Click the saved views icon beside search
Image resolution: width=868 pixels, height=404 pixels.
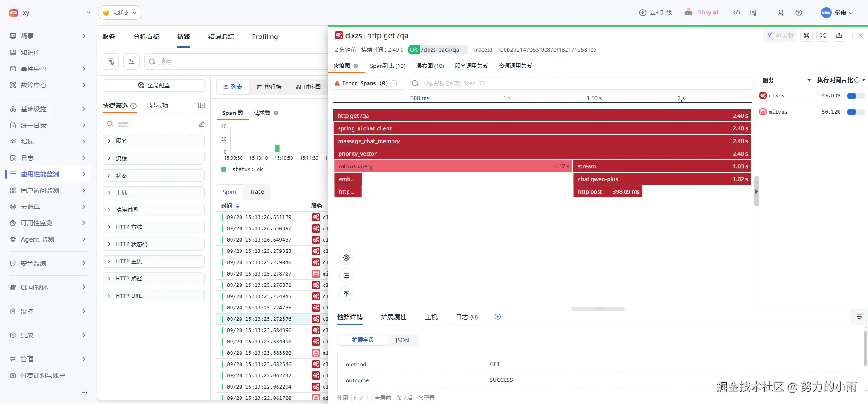(x=111, y=62)
